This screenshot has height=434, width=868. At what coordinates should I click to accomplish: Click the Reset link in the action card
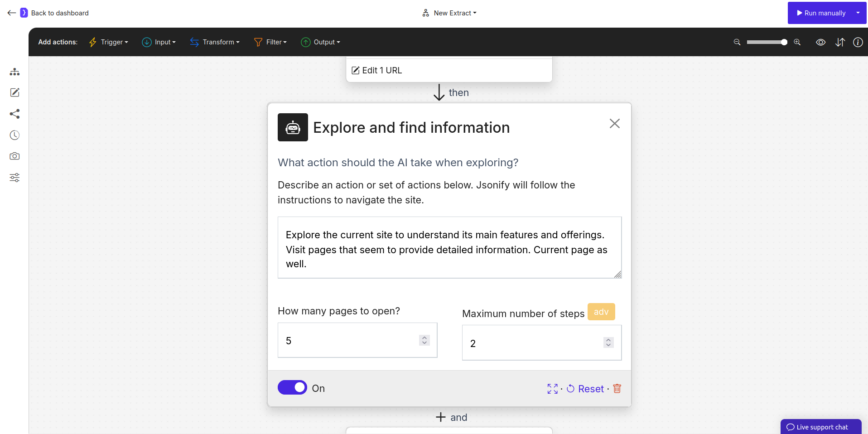[x=590, y=389]
